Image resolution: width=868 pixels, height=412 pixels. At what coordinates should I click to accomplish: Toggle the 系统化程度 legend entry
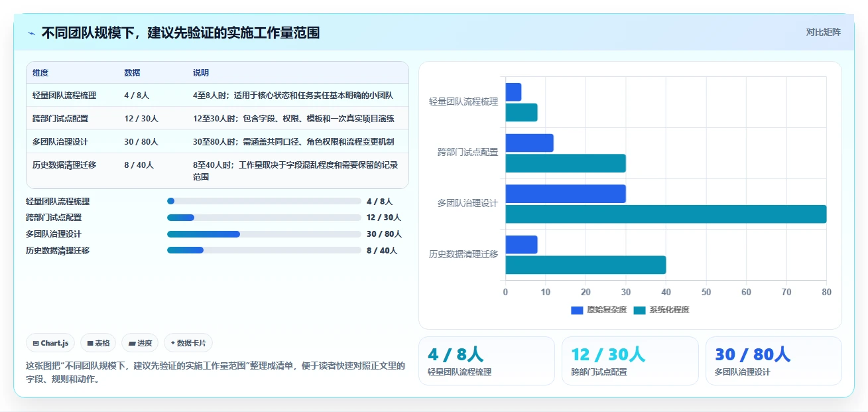pyautogui.click(x=661, y=310)
